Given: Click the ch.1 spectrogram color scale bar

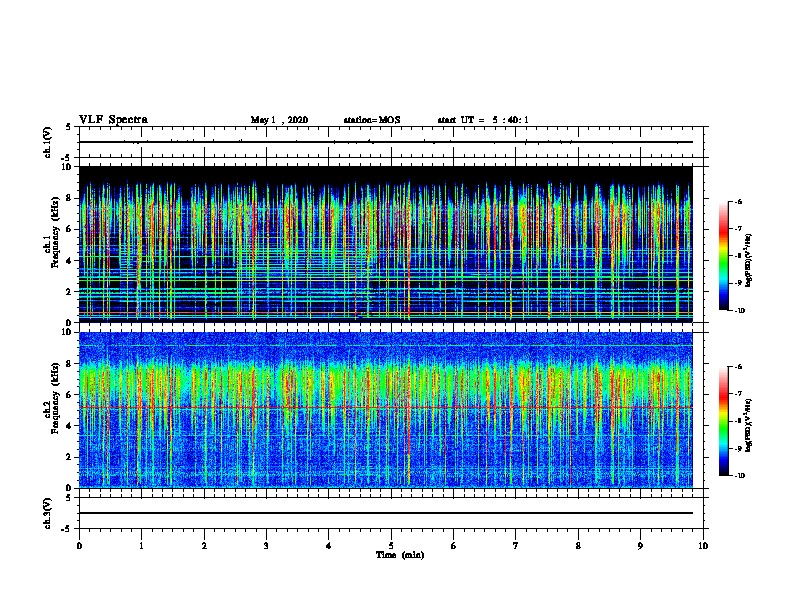Looking at the screenshot, I should pos(723,256).
